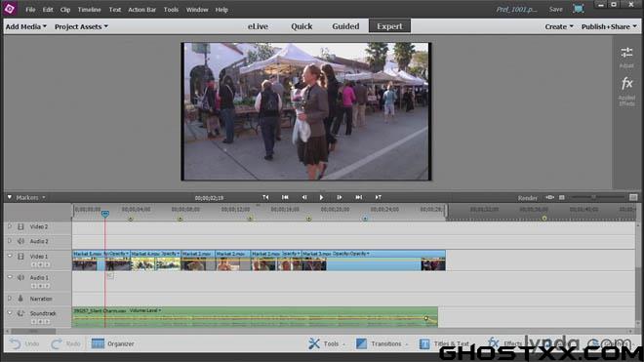
Task: Step forward one frame
Action: 340,197
